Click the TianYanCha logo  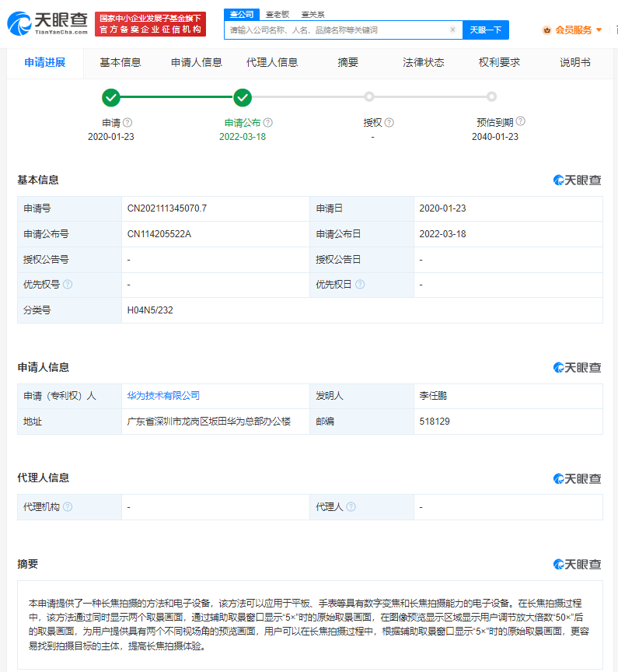pyautogui.click(x=47, y=23)
